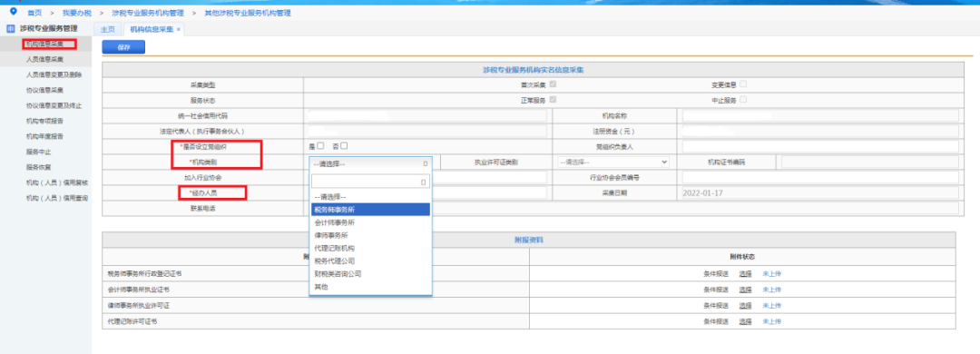
Task: Click the location pin icon before 首页
Action: (x=14, y=11)
